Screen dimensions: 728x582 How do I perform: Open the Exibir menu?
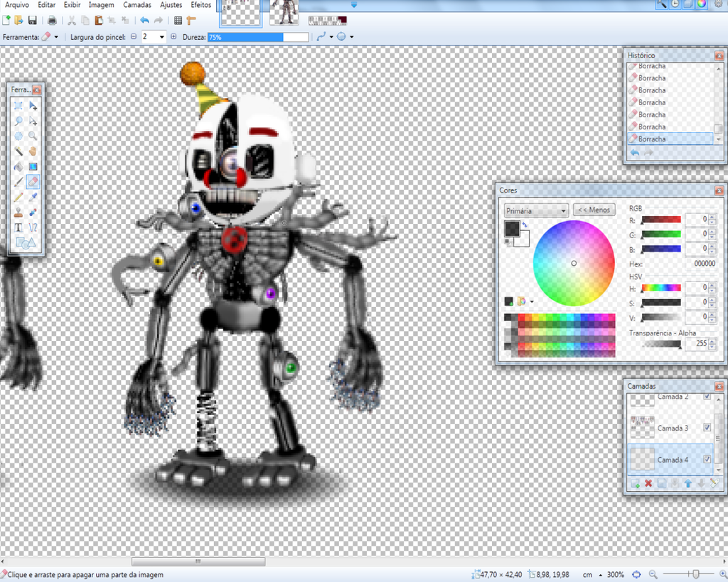[x=72, y=5]
